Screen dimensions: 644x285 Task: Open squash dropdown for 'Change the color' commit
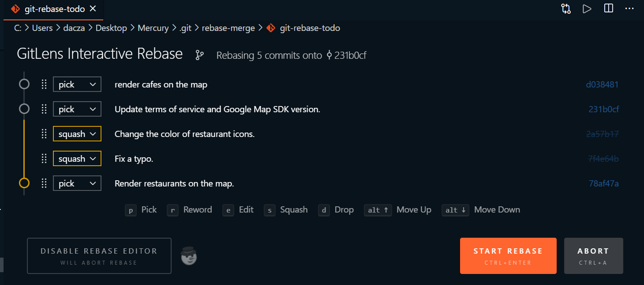(77, 134)
